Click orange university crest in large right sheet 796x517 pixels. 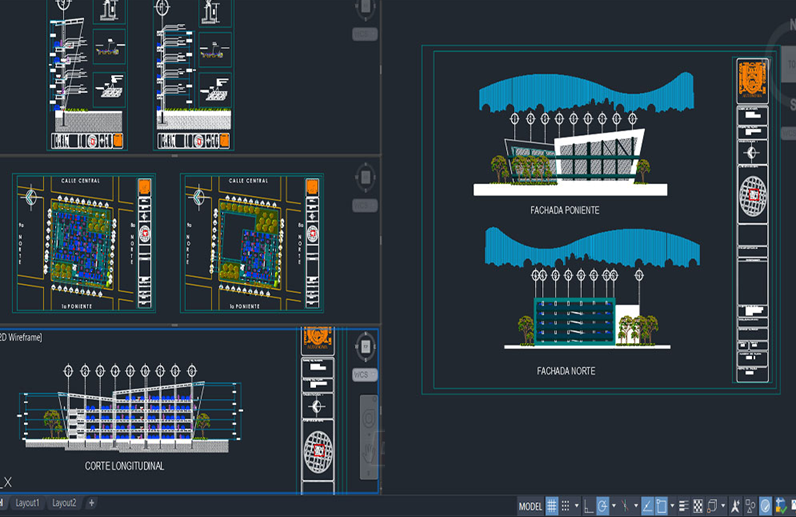752,80
